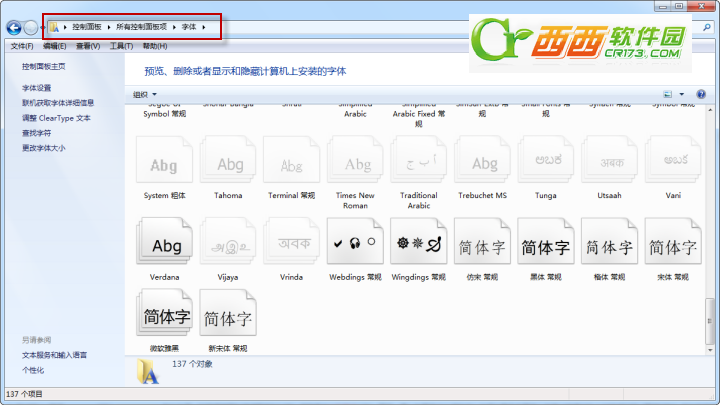
Task: Open 字体设置 link in sidebar
Action: tap(36, 88)
